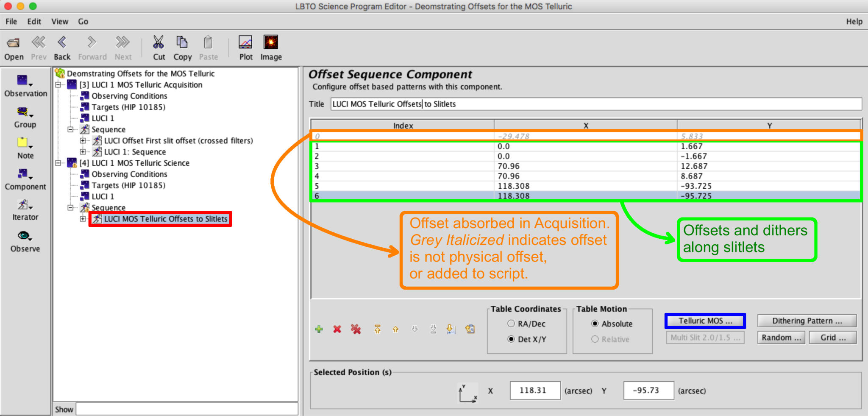Image resolution: width=868 pixels, height=416 pixels.
Task: Click the import-offsets arrow-and-list icon
Action: 451,329
